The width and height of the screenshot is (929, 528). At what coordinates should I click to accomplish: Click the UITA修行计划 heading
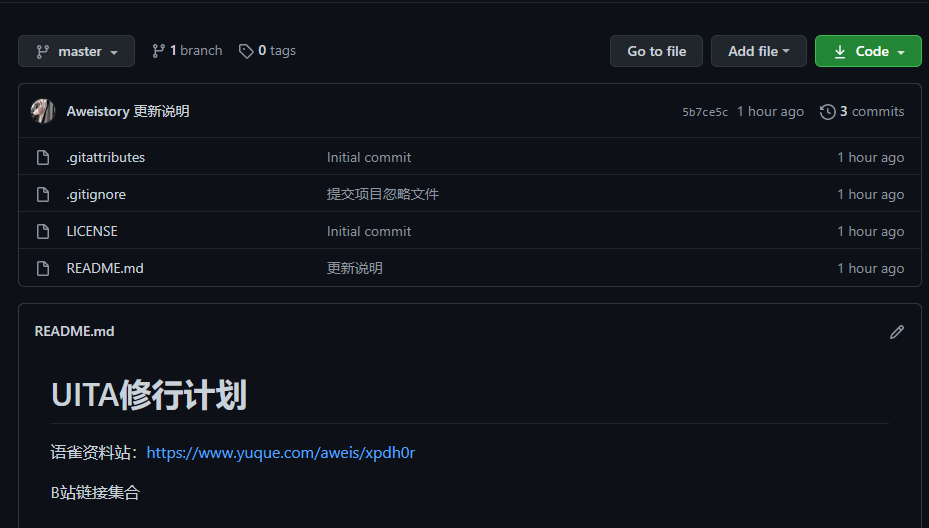click(149, 395)
